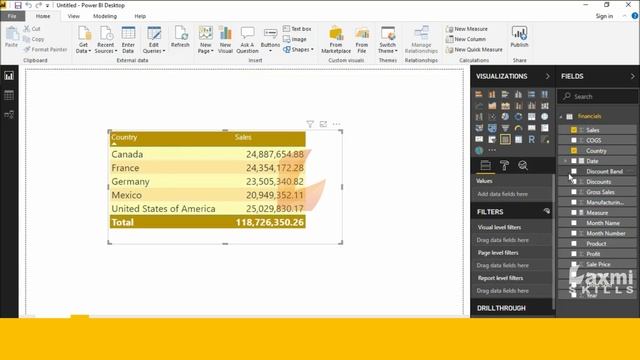Select the Ribbon chart visualization
The width and height of the screenshot is (640, 360).
(544, 106)
